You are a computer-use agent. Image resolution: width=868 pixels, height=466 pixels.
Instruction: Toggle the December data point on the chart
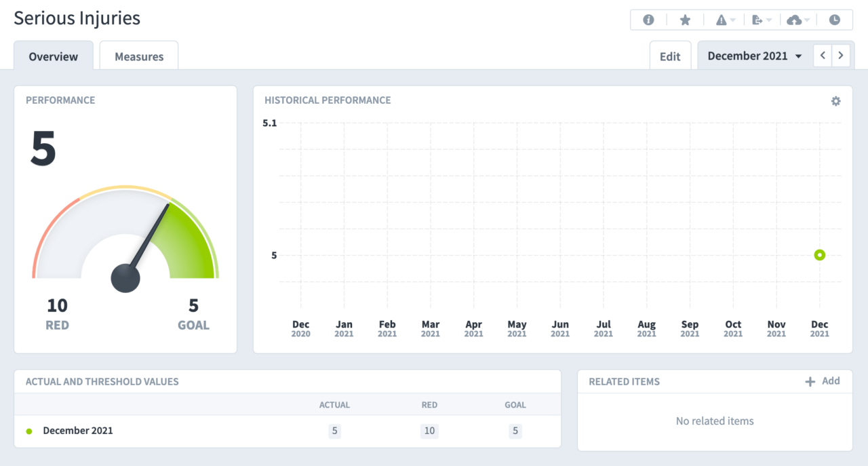(819, 254)
